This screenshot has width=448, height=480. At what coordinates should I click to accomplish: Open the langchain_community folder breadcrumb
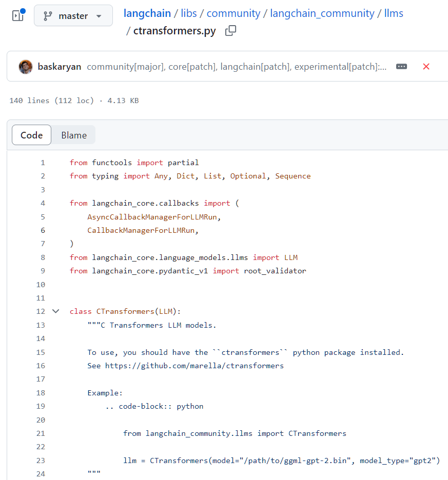322,13
